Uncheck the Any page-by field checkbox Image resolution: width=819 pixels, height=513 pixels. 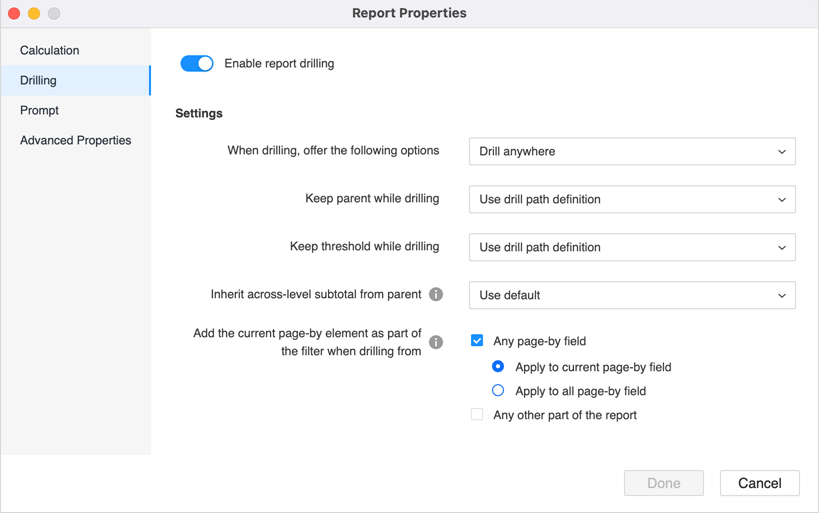tap(477, 341)
